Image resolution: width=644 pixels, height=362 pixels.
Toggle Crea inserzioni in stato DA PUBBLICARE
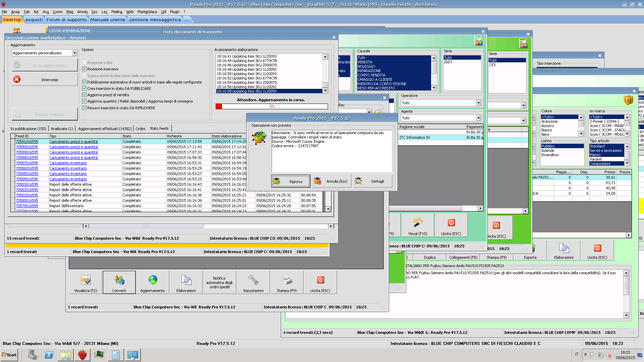85,88
